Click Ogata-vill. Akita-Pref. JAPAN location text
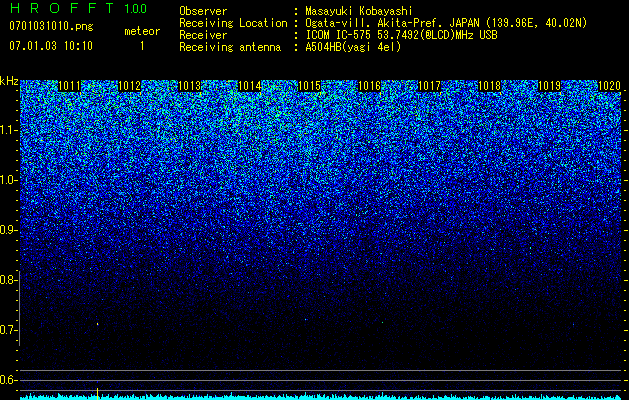Screen dimensions: 629x400 click(446, 23)
